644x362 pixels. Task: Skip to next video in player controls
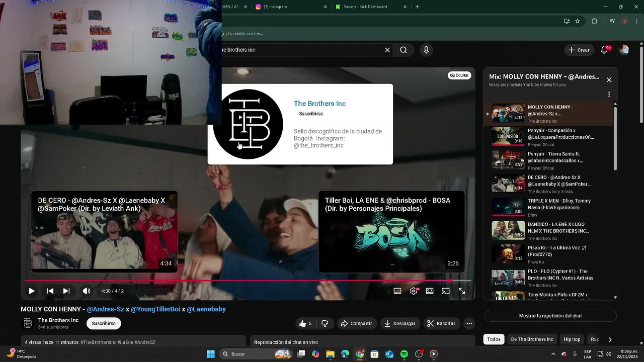point(66,291)
